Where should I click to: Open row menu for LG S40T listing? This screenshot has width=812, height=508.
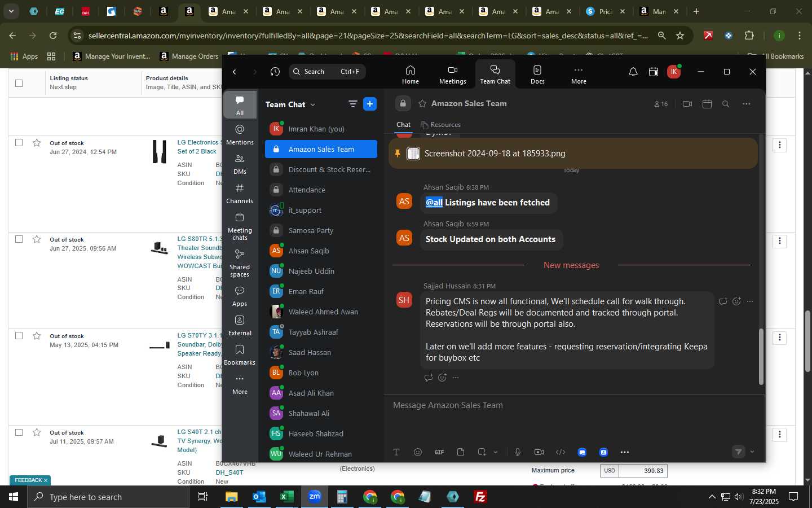click(x=779, y=434)
